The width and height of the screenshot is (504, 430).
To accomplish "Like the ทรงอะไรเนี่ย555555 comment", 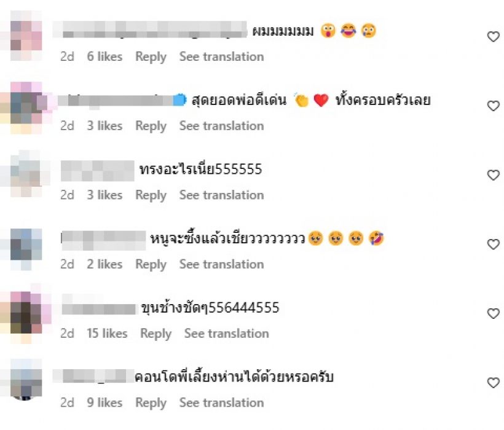I will [493, 175].
